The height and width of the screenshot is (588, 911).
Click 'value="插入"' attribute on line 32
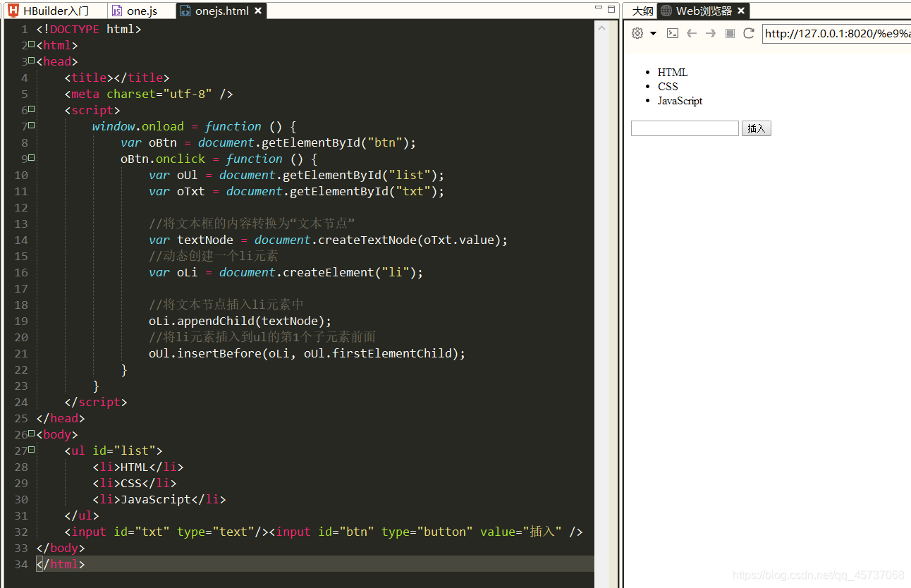(521, 532)
